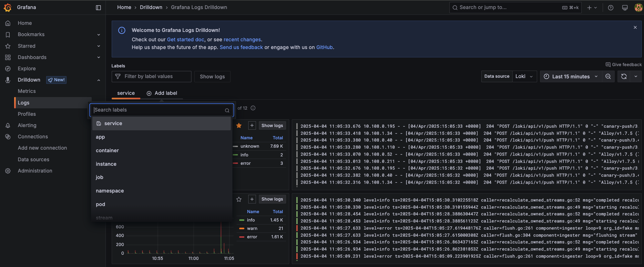The image size is (644, 267).
Task: Expand the Bookmarks section in sidebar
Action: point(98,35)
